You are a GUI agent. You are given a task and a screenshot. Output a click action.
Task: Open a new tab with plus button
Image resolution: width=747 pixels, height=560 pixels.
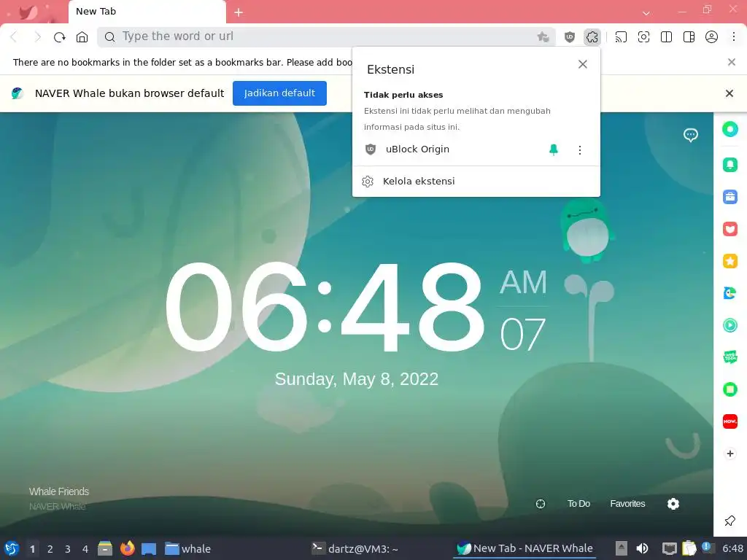[x=239, y=13]
